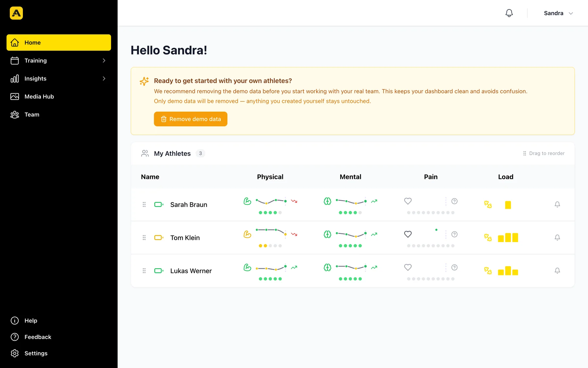
Task: Click the yellow app logo icon
Action: (16, 13)
